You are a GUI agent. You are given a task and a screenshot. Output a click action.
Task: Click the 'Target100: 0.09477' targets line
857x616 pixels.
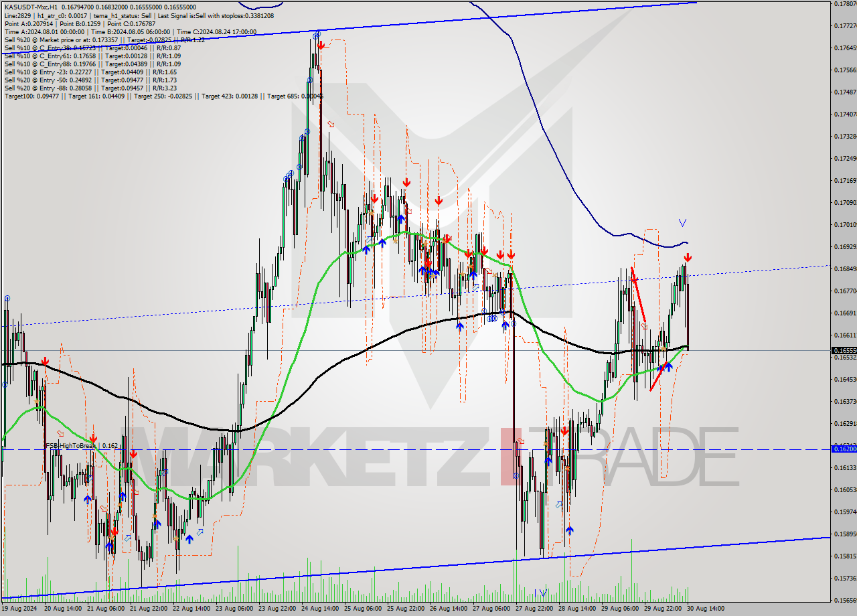coord(164,96)
